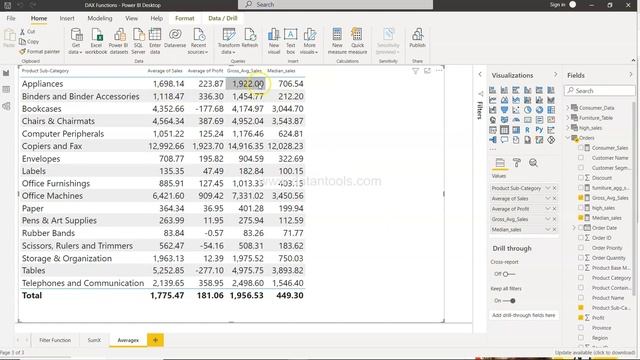This screenshot has height=360, width=640.
Task: Click the Cut command
Action: pyautogui.click(x=27, y=31)
